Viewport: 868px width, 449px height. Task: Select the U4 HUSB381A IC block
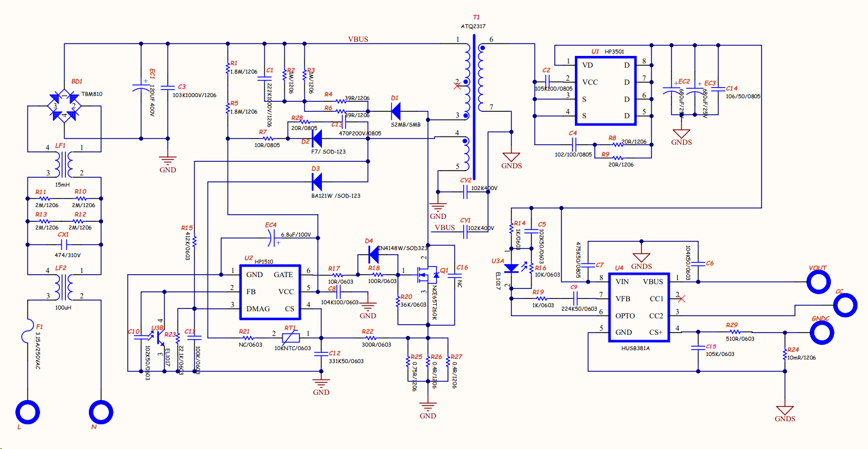pos(640,307)
